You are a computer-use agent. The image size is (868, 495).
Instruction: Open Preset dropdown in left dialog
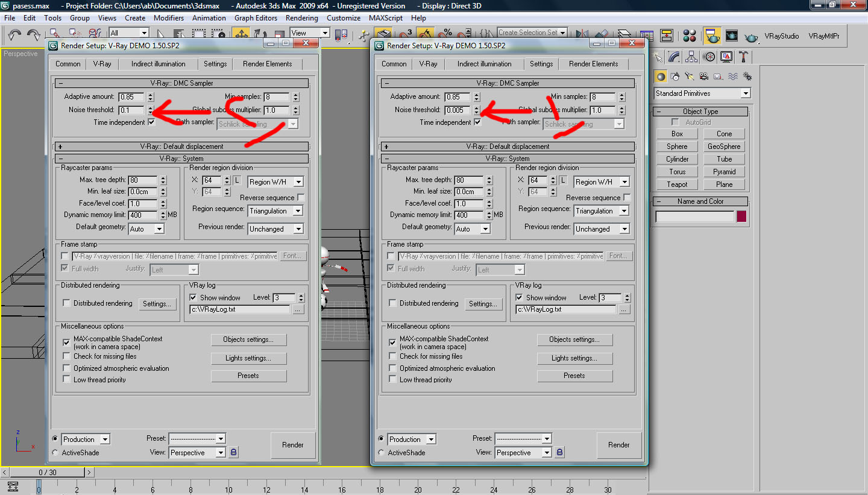[x=197, y=439]
